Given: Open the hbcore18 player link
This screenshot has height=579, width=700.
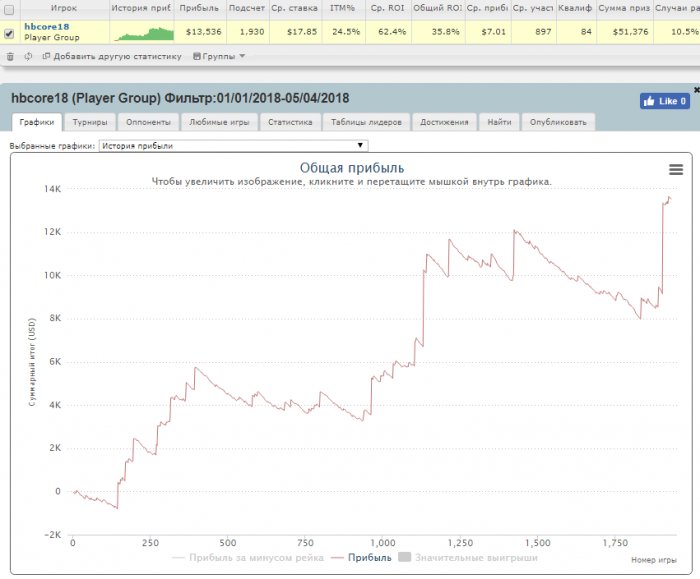Looking at the screenshot, I should point(46,27).
